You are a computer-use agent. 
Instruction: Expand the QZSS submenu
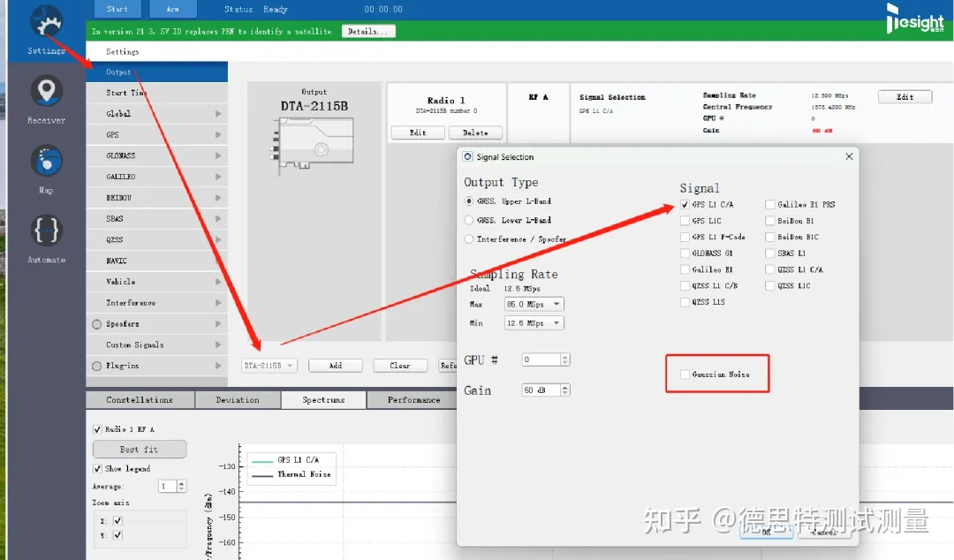(x=157, y=240)
